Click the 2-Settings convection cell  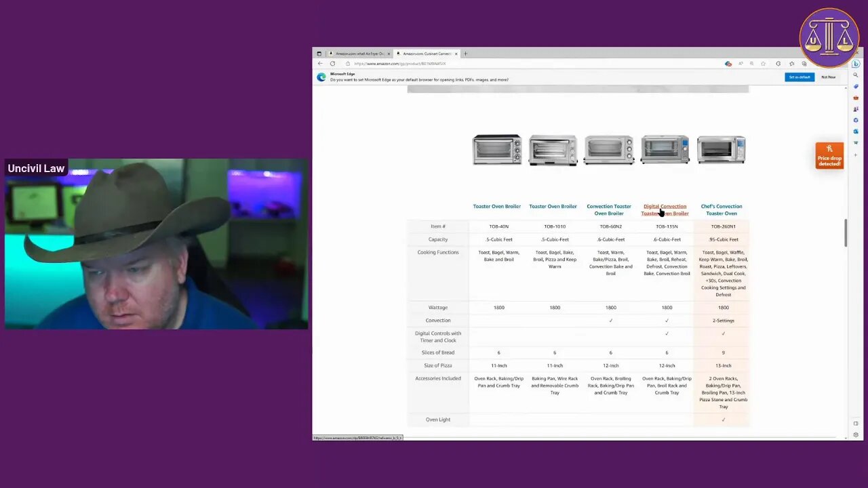[x=724, y=321]
